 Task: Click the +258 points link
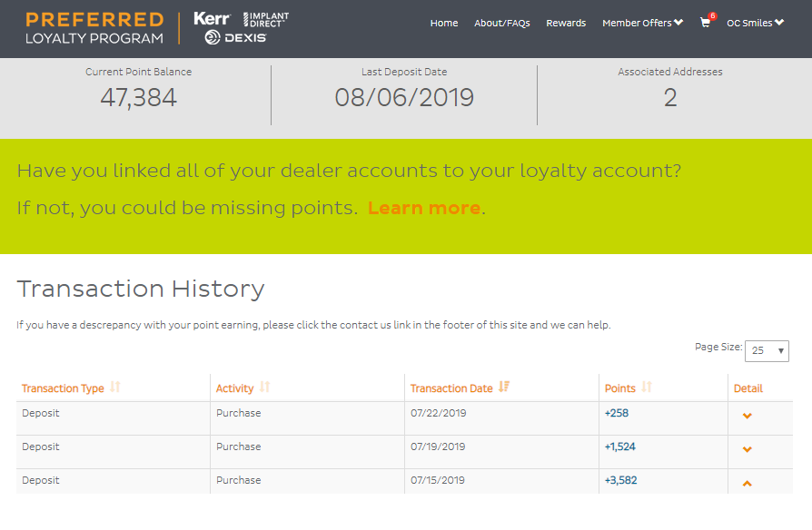(x=617, y=413)
